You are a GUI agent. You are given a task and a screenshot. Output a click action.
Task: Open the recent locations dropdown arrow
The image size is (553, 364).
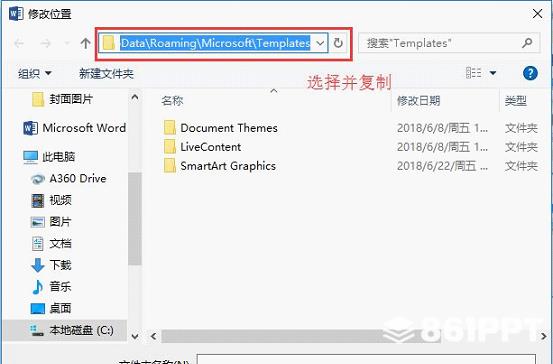67,43
